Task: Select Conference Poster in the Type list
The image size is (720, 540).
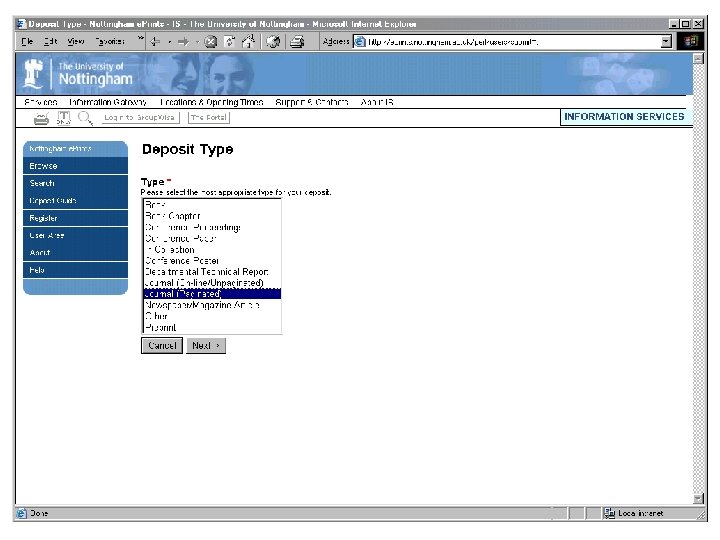Action: (x=212, y=260)
